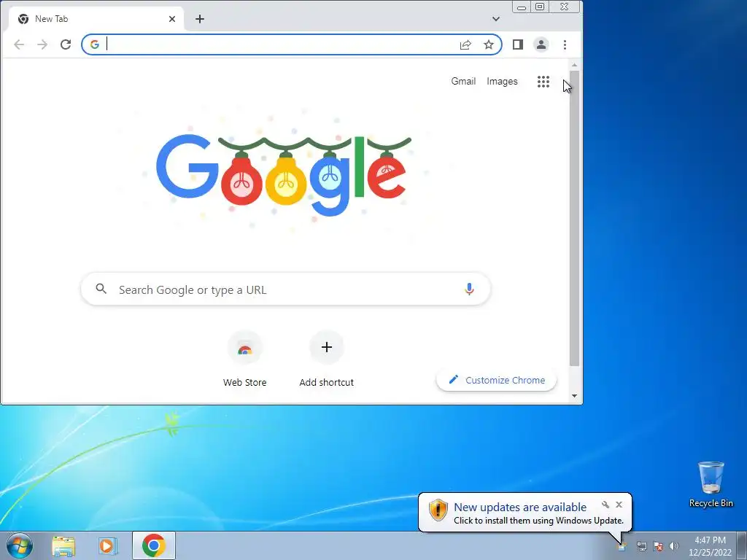Viewport: 747px width, 560px height.
Task: Click the vertical scrollbar thumb
Action: pos(575,218)
